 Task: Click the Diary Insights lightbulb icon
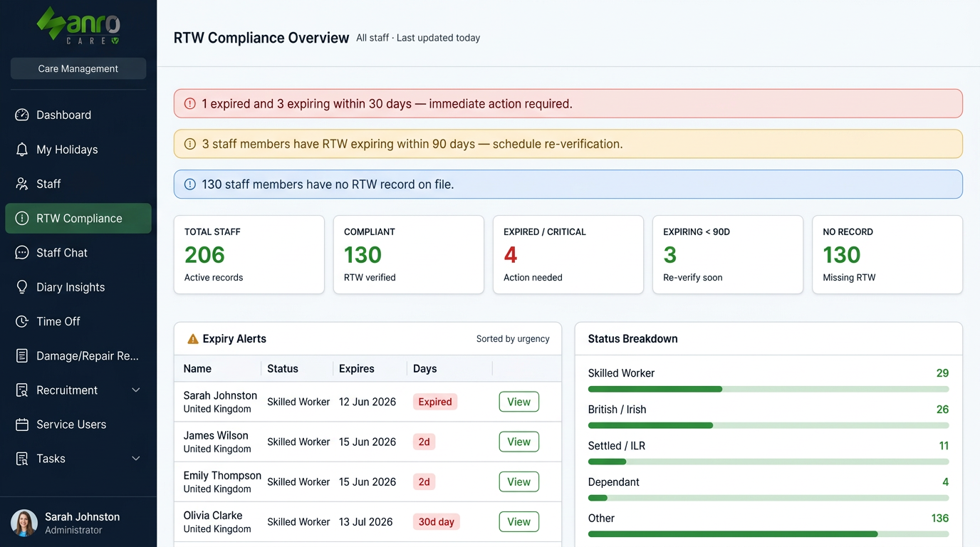[22, 287]
